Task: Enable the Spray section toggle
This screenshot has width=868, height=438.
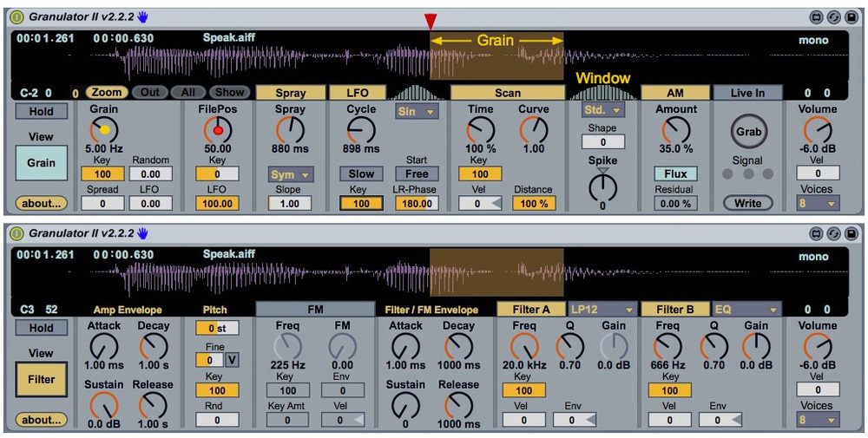Action: 290,93
